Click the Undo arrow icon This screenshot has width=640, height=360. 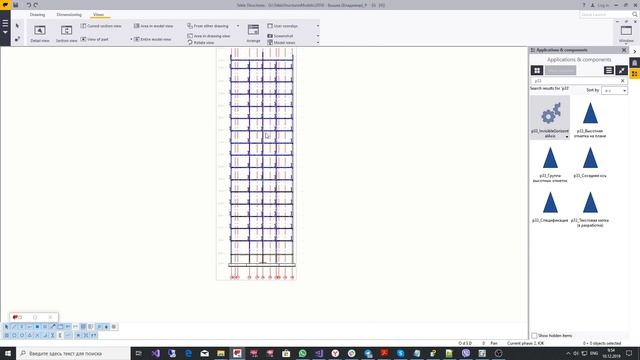28,5
